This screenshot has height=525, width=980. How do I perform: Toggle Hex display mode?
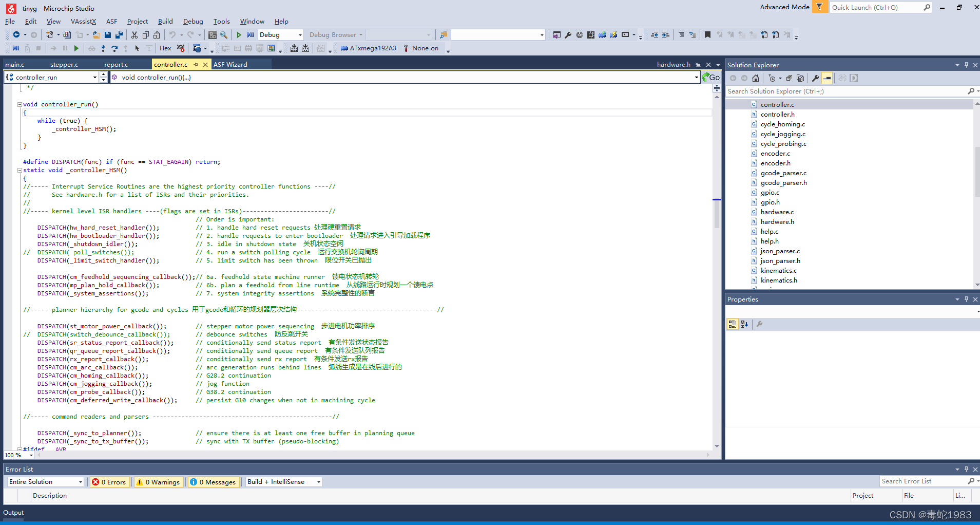pos(165,48)
